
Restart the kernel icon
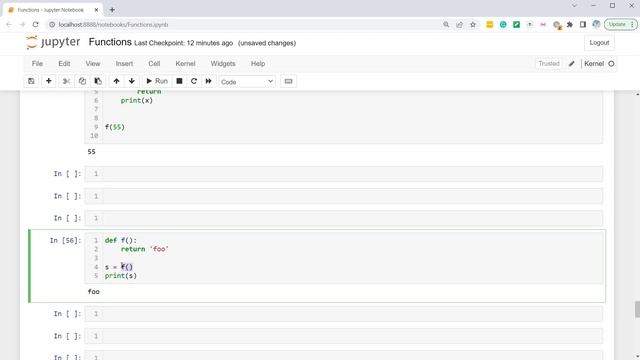coord(194,81)
